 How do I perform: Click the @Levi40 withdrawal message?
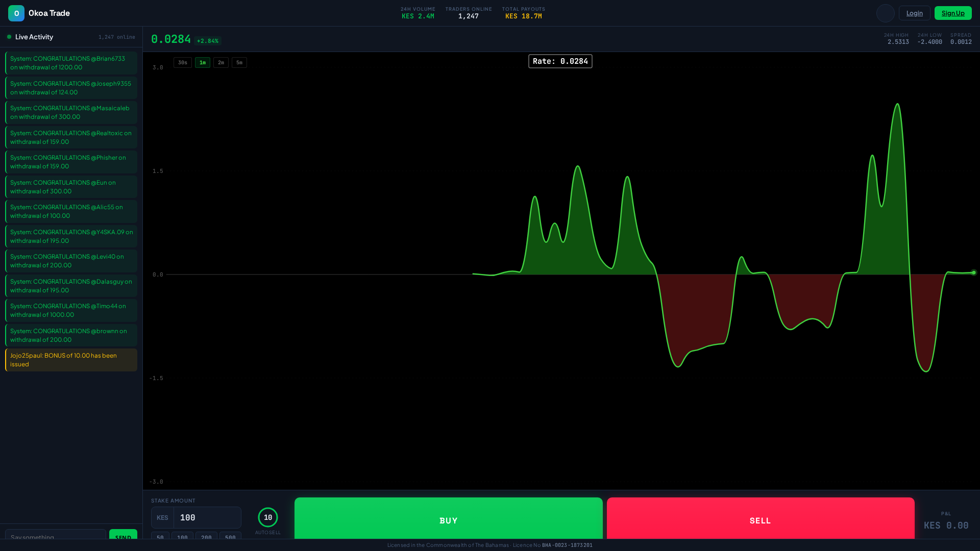point(71,261)
